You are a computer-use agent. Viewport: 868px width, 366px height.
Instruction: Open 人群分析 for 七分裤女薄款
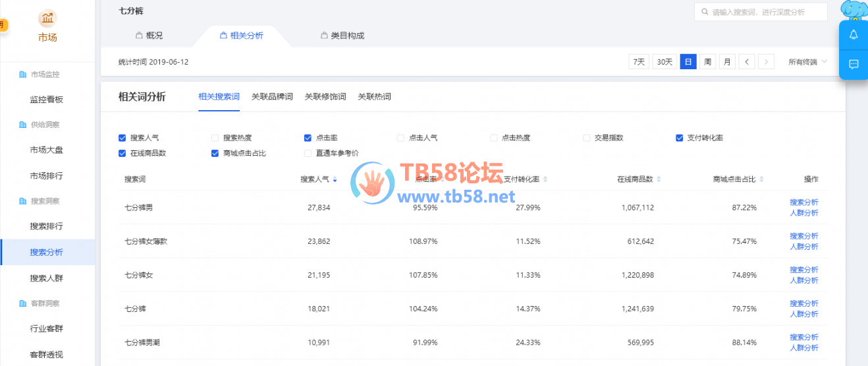click(x=803, y=247)
